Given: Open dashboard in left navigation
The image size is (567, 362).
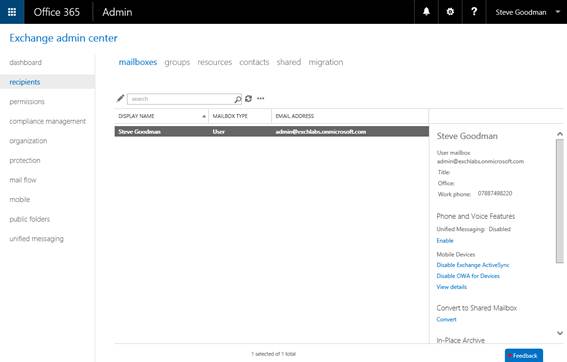Looking at the screenshot, I should click(x=25, y=63).
